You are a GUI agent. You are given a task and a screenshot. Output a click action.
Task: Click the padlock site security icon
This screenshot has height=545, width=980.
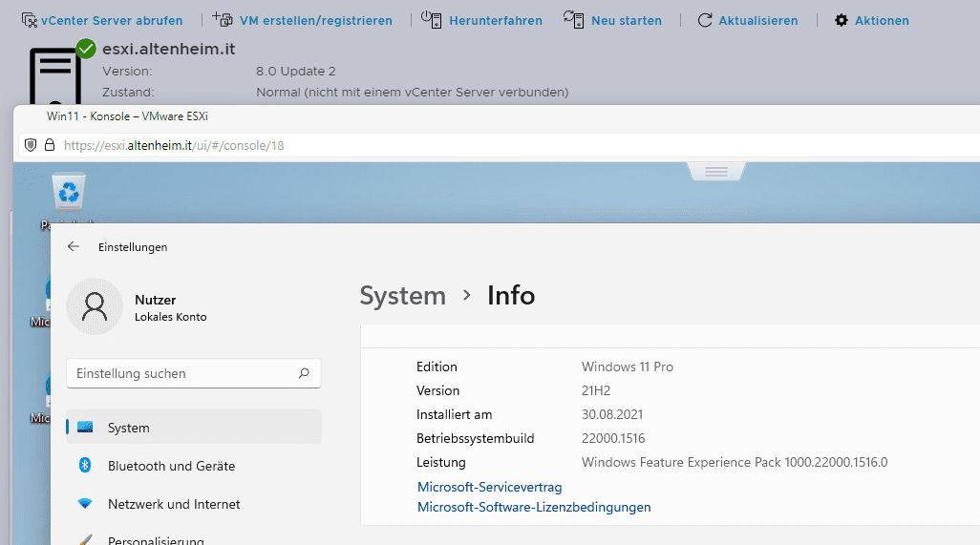(x=50, y=145)
